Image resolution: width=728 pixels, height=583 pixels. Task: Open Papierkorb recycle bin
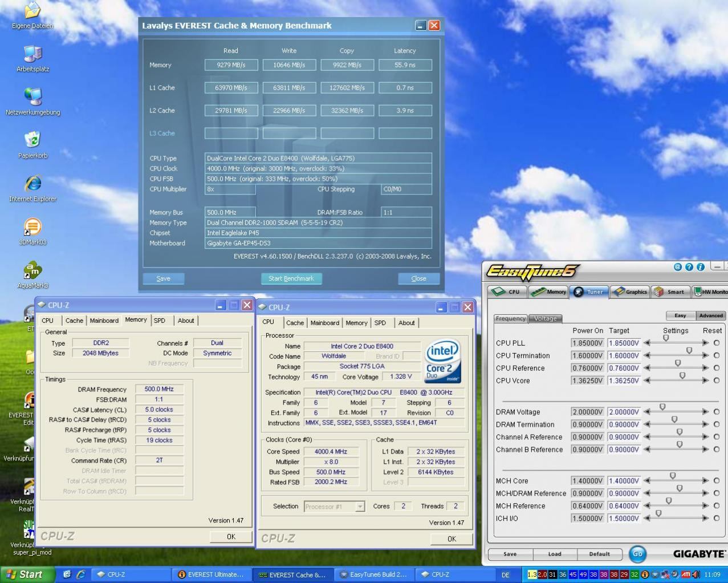32,145
